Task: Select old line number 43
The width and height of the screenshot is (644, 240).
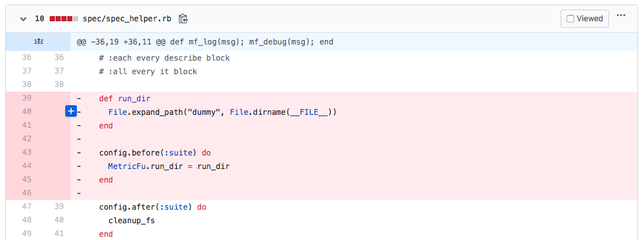Action: click(x=26, y=152)
